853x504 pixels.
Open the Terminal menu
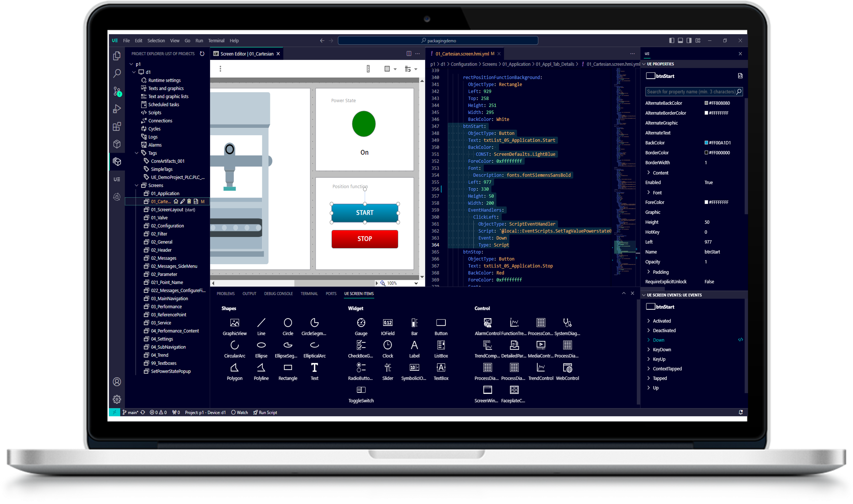click(216, 40)
